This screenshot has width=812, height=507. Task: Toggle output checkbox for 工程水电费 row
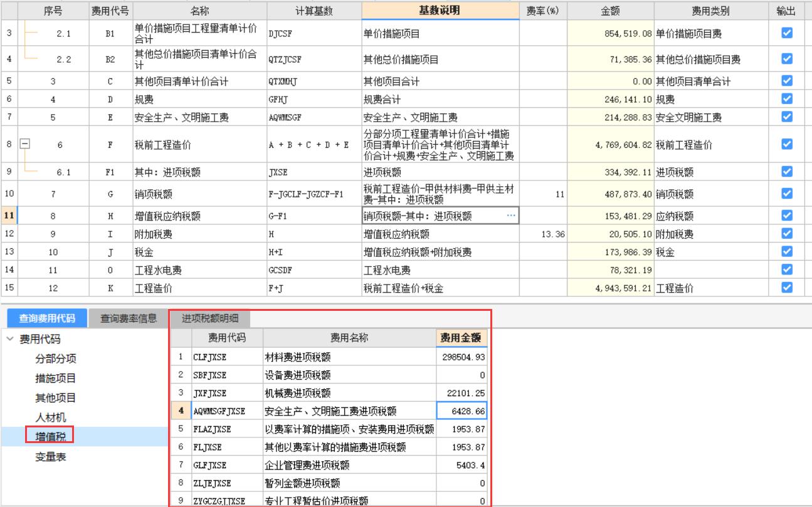pyautogui.click(x=787, y=269)
